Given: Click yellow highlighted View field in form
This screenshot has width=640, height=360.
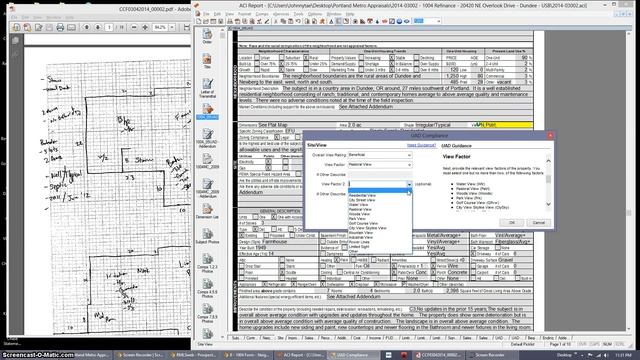Looking at the screenshot, I should 507,125.
